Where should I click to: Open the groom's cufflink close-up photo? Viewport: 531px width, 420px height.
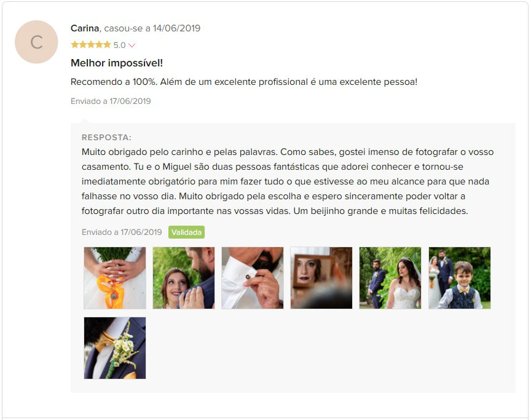click(x=253, y=278)
